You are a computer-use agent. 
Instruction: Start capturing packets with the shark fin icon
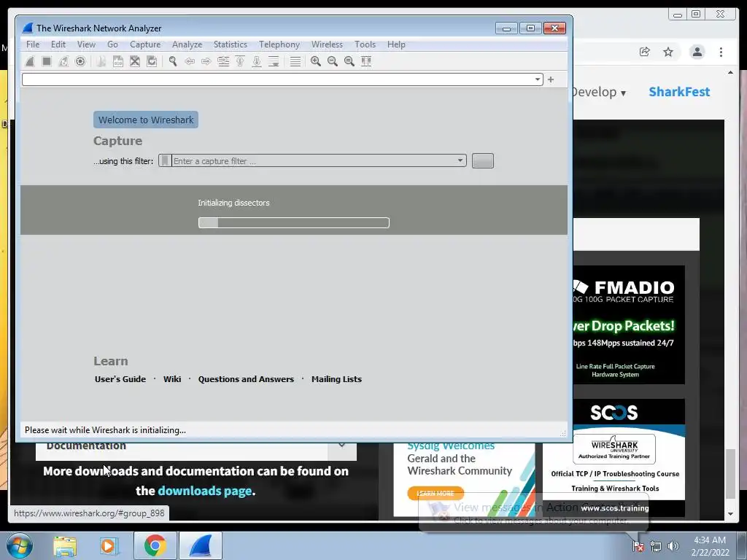coord(29,61)
